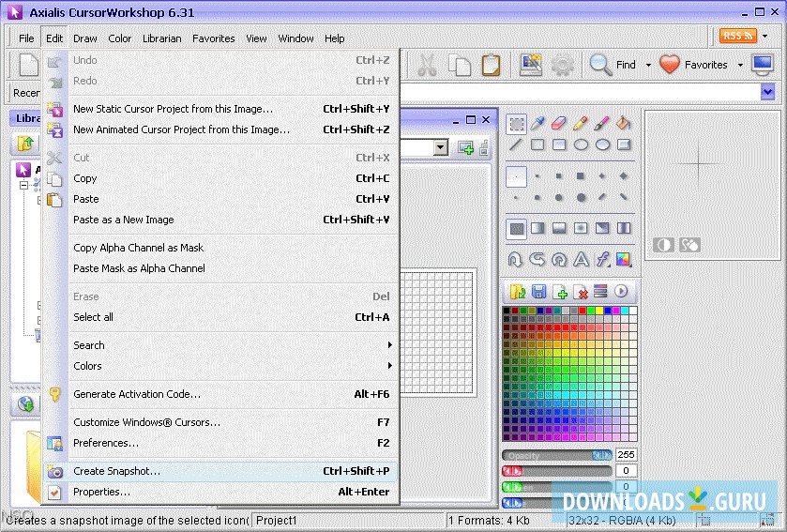Choose Select all from Edit menu
The image size is (787, 532).
[x=220, y=317]
